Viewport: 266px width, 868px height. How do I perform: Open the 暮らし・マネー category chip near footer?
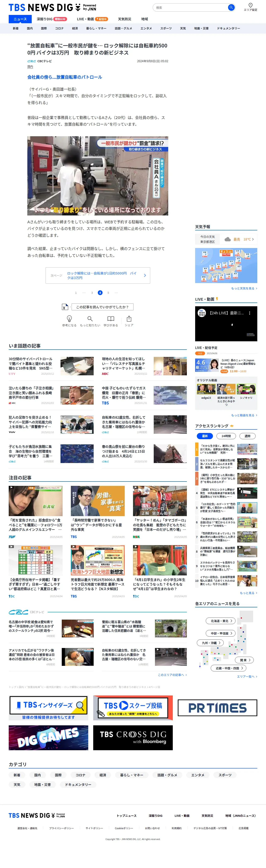pyautogui.click(x=132, y=775)
